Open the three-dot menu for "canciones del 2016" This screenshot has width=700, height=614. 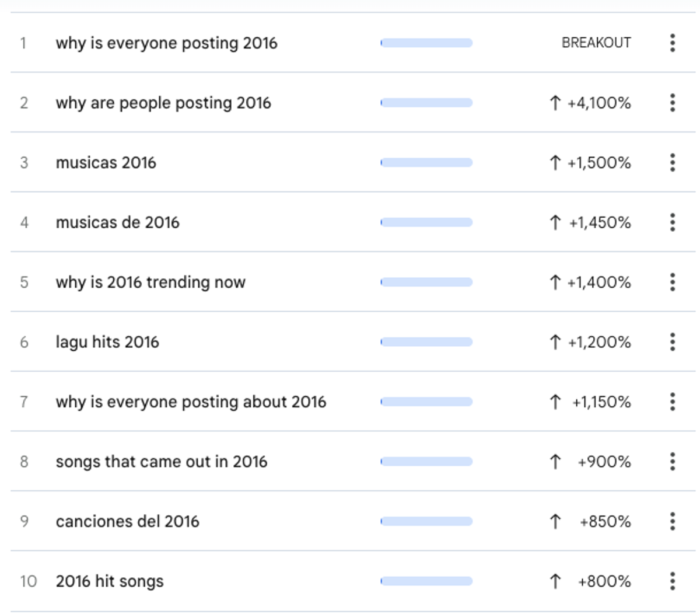673,521
